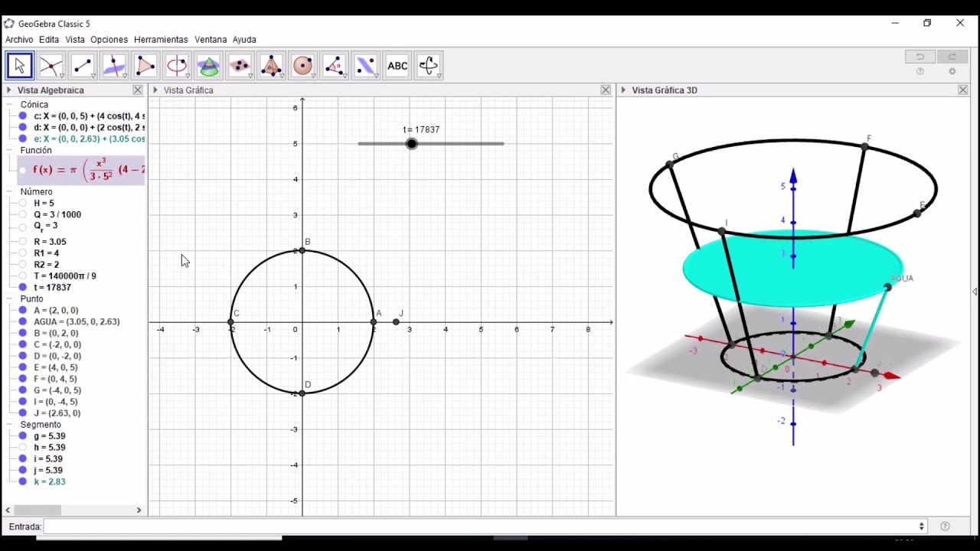This screenshot has height=551, width=980.
Task: Toggle visibility of conic c
Action: (23, 116)
